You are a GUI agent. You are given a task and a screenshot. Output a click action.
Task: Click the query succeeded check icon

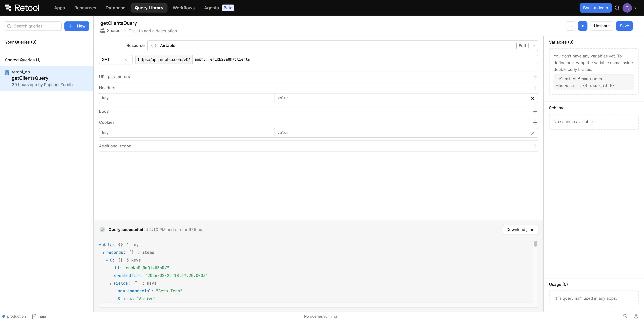click(x=102, y=230)
